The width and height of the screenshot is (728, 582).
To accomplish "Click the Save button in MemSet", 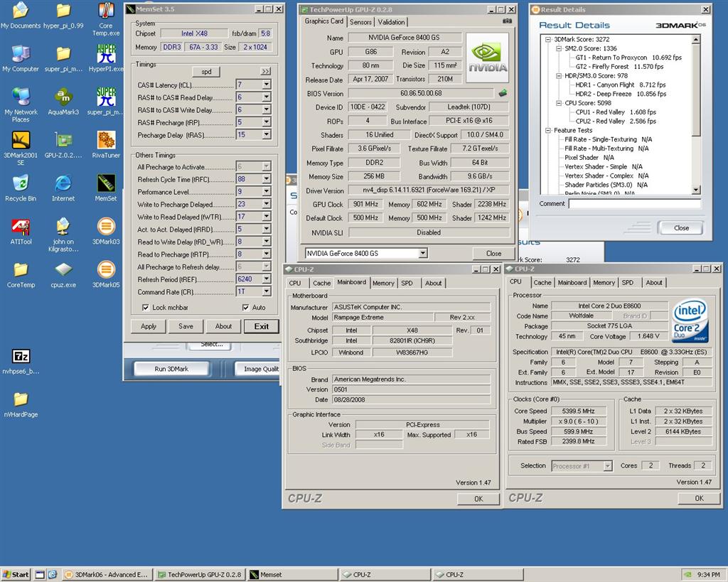I will pyautogui.click(x=186, y=326).
